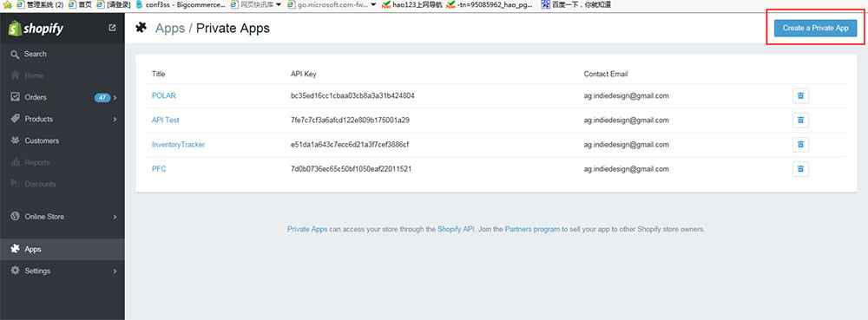868x320 pixels.
Task: Open the conf3ss Bigcommerce bookmark
Action: coord(181,4)
